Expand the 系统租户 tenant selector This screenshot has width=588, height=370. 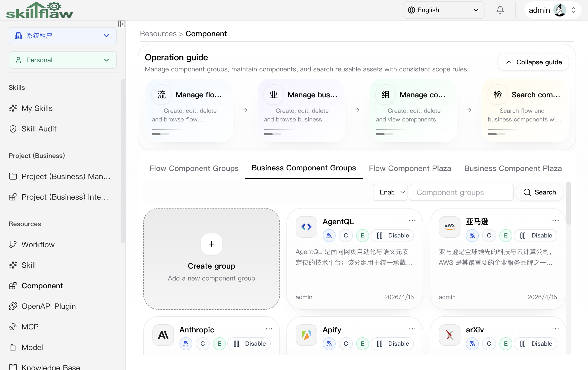[x=63, y=36]
